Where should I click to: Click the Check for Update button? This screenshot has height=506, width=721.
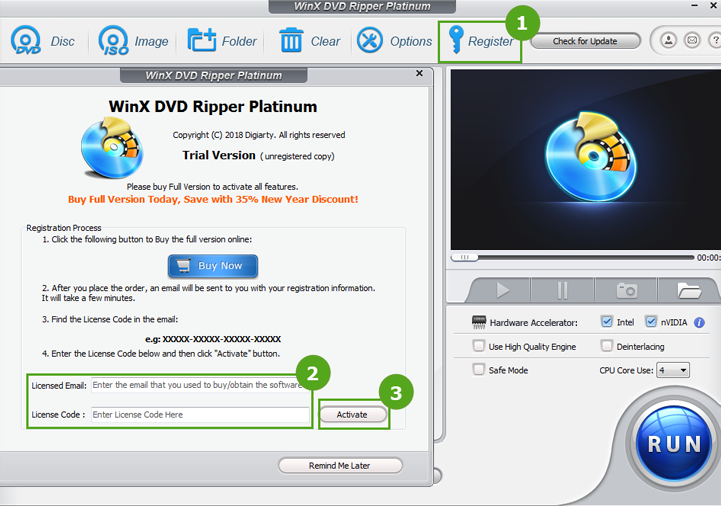click(x=585, y=41)
